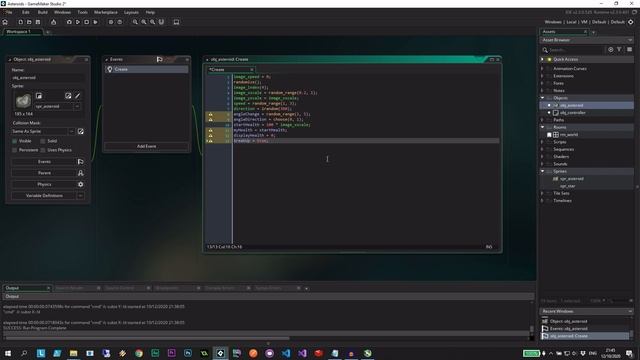Open sprite selection dropdown for spr_asteroid
This screenshot has width=640, height=360.
77,107
